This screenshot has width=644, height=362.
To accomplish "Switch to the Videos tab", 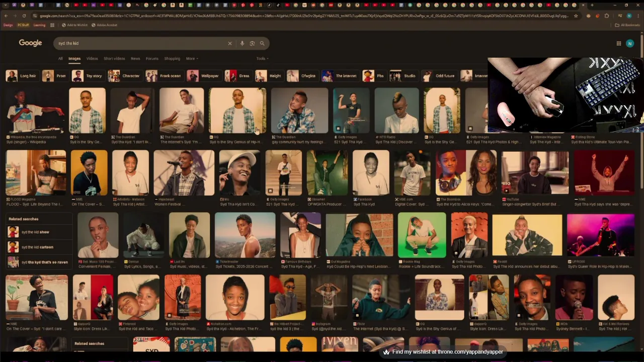I will [x=92, y=58].
